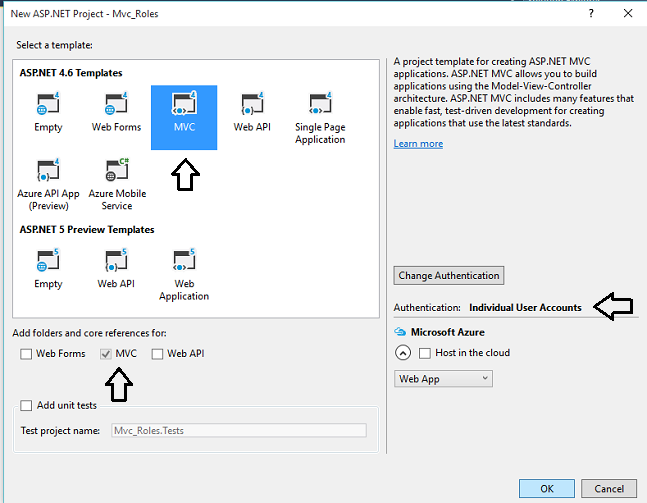The height and width of the screenshot is (503, 647).
Task: Close the New ASP.NET Project dialog
Action: point(628,13)
